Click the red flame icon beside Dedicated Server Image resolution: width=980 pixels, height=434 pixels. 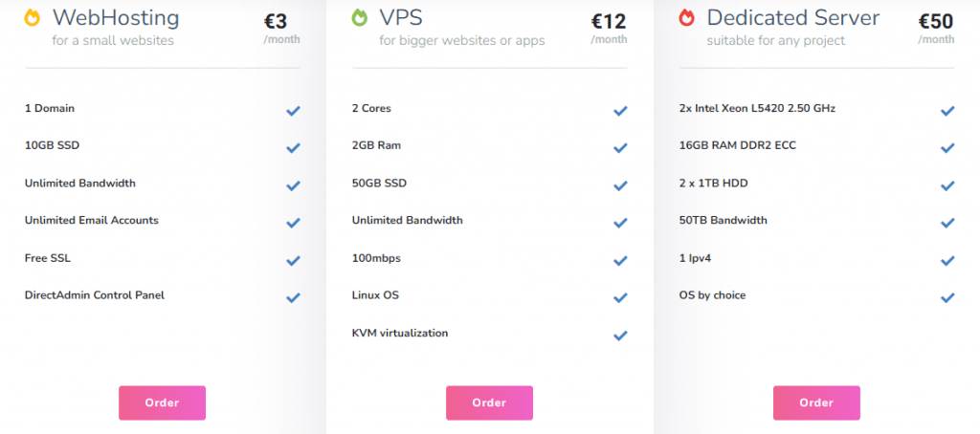tap(686, 17)
